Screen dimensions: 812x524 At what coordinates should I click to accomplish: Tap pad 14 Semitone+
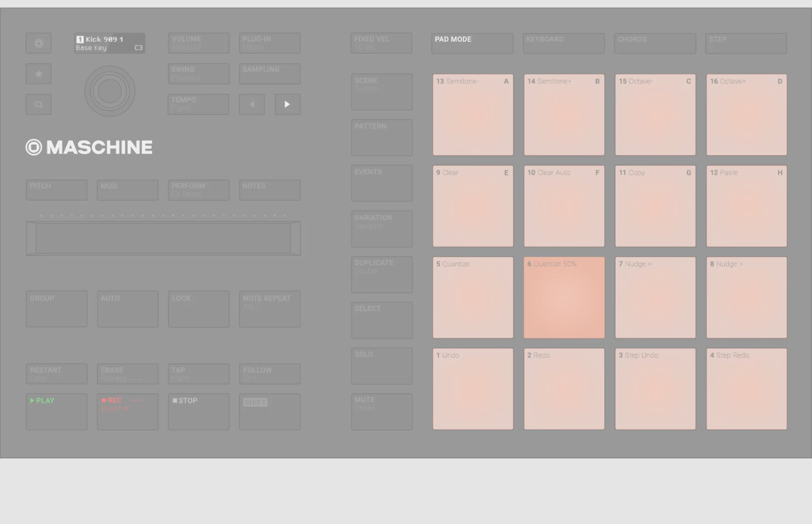pos(564,115)
